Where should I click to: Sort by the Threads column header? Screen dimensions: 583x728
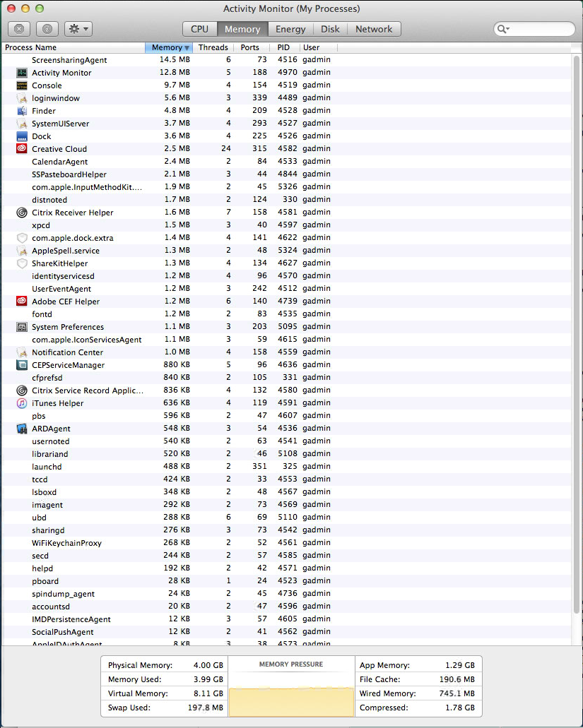213,47
